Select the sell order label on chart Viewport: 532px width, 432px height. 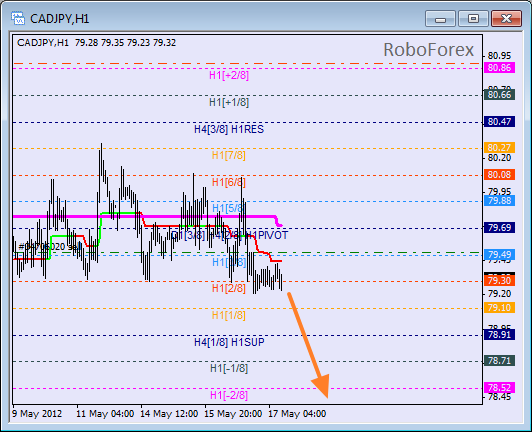tap(50, 247)
